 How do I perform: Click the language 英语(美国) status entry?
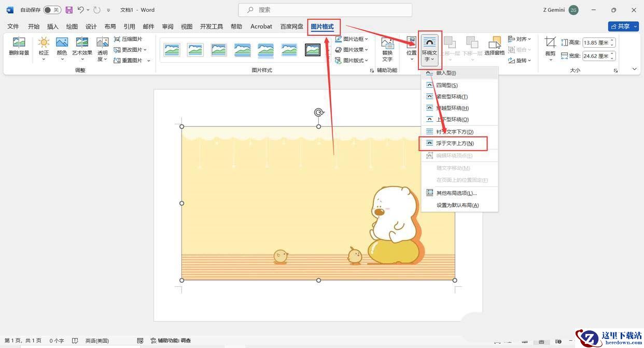pyautogui.click(x=97, y=341)
